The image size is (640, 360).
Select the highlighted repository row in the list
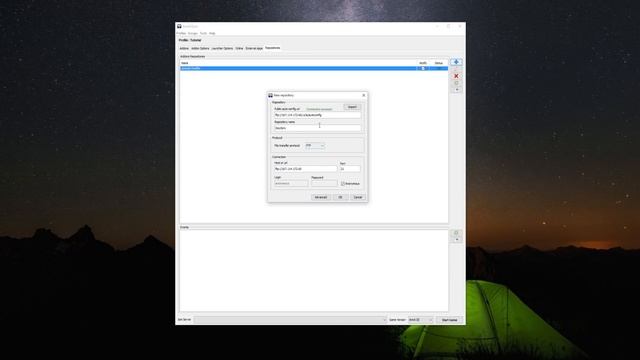point(314,69)
